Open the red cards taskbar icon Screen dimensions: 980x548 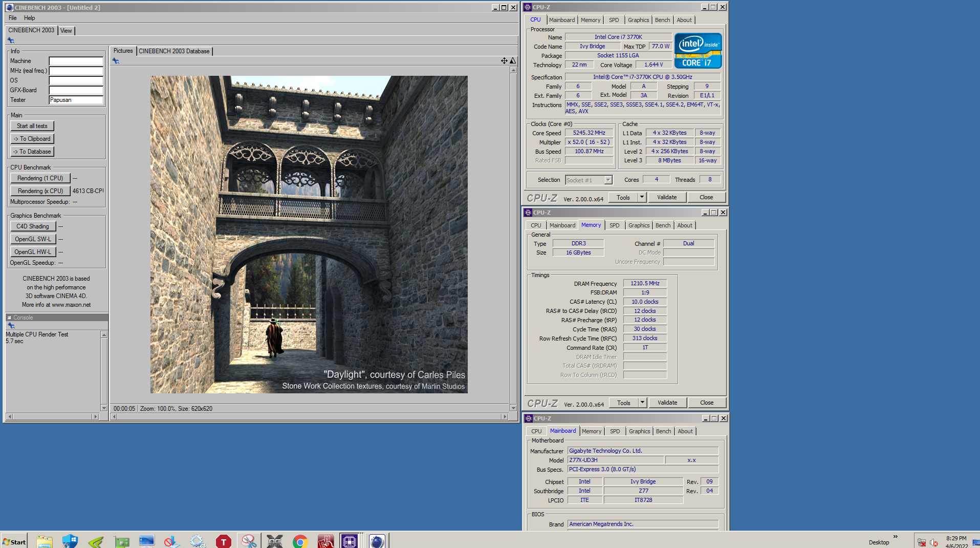click(x=325, y=541)
